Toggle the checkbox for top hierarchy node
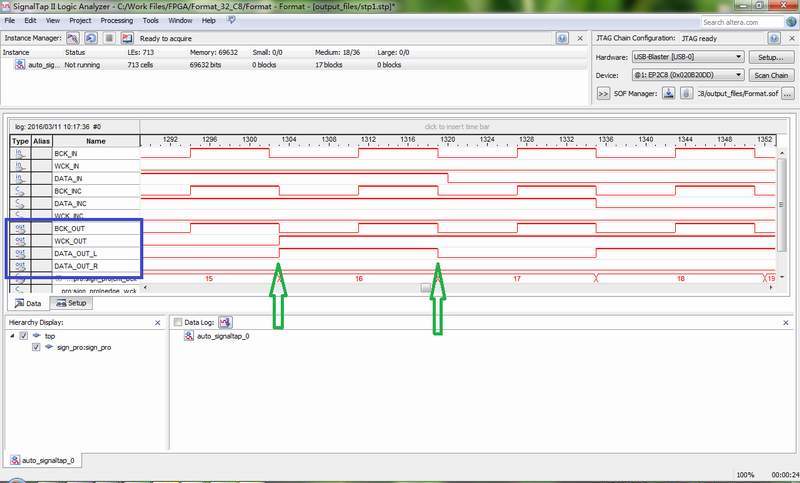This screenshot has width=800, height=483. pyautogui.click(x=23, y=336)
